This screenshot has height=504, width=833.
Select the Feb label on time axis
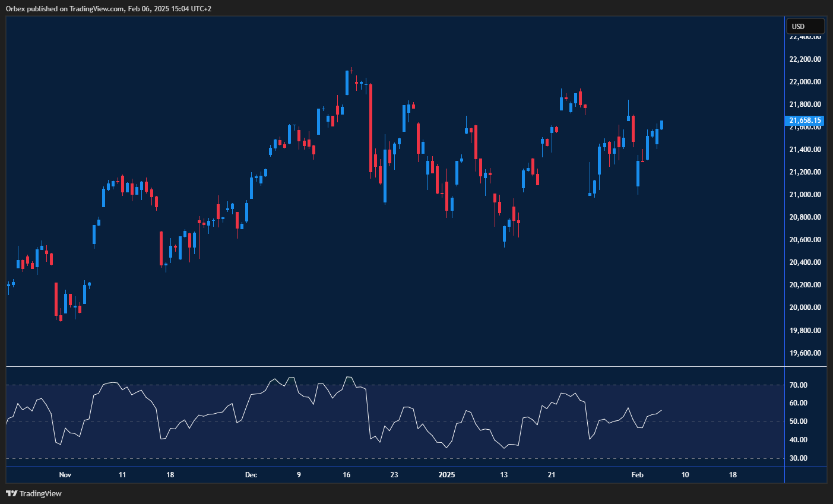[637, 475]
